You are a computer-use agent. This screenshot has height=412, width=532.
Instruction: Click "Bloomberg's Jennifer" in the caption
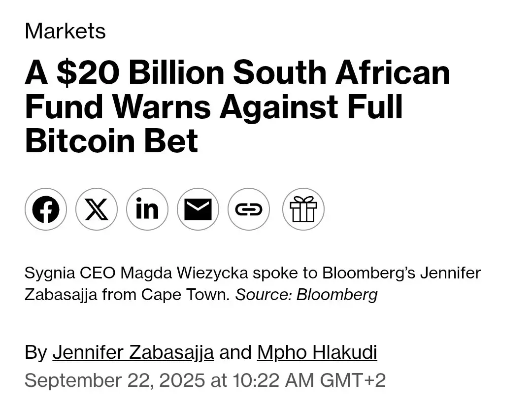[x=401, y=273]
